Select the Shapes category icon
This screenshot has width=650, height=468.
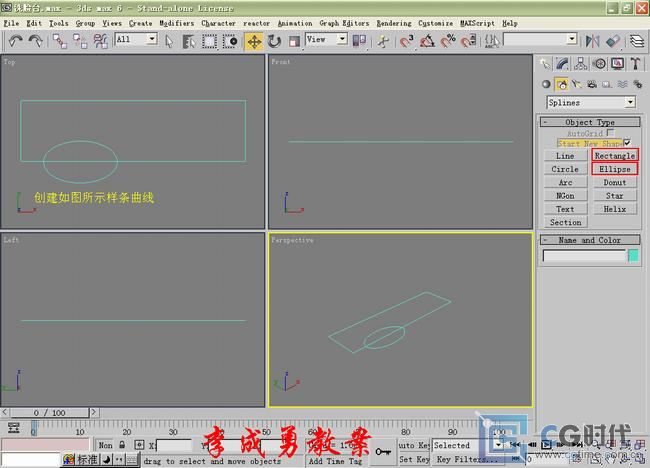(562, 85)
